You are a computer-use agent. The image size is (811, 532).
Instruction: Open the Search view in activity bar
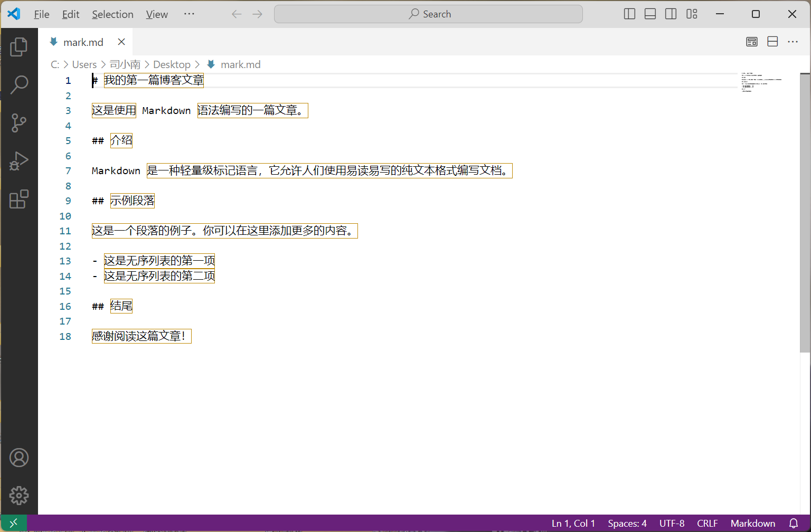tap(19, 84)
